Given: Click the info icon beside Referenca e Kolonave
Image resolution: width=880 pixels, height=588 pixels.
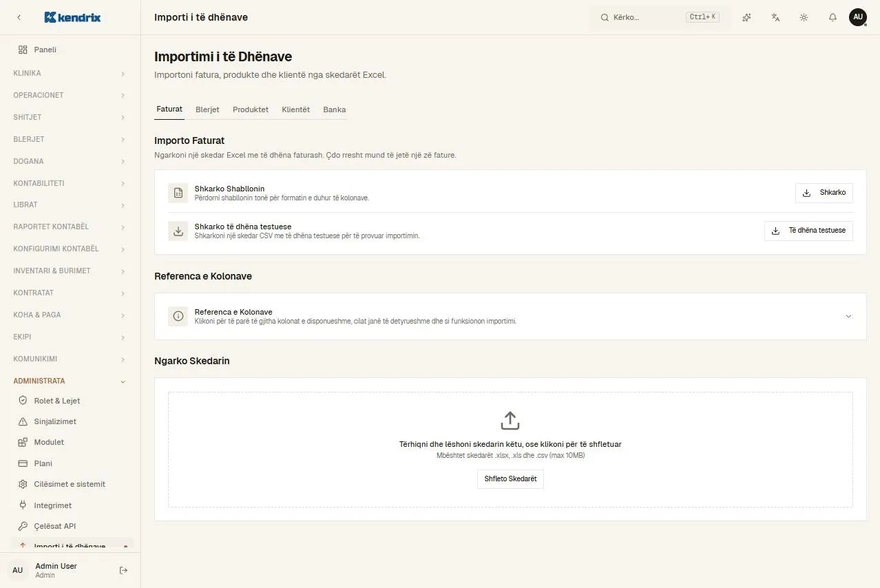Looking at the screenshot, I should click(178, 316).
